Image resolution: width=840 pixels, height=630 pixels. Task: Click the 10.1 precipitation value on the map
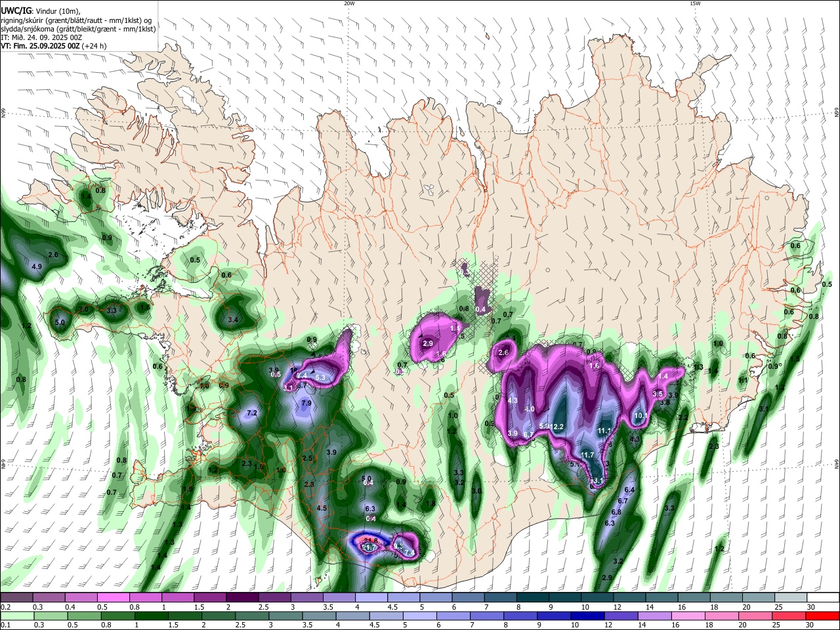pos(641,415)
